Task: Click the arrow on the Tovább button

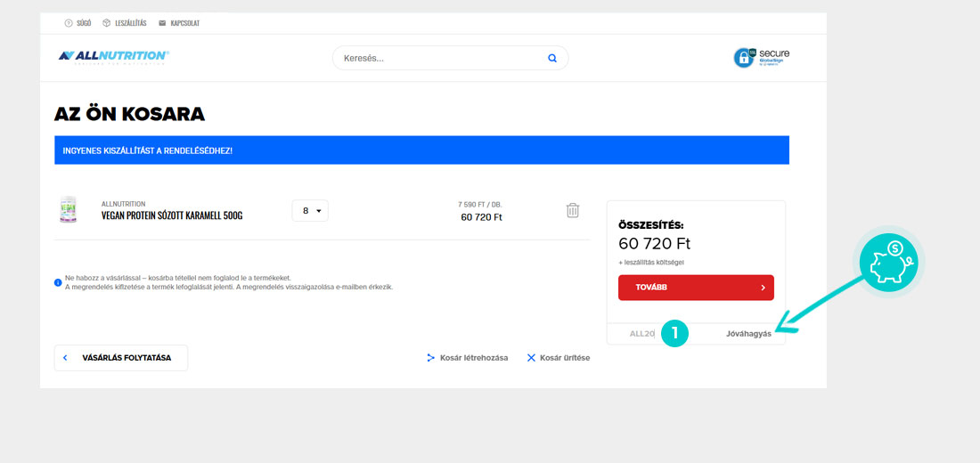Action: click(x=764, y=288)
